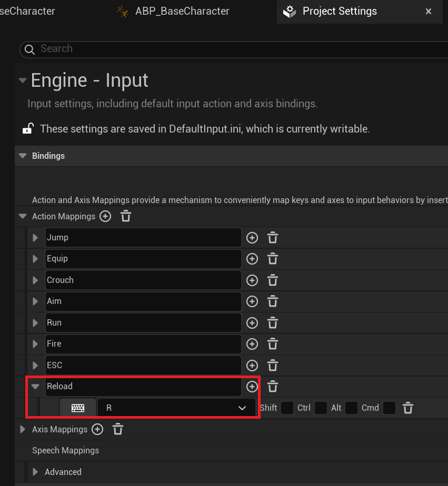This screenshot has width=448, height=486.
Task: Click the settings Search field
Action: click(232, 49)
